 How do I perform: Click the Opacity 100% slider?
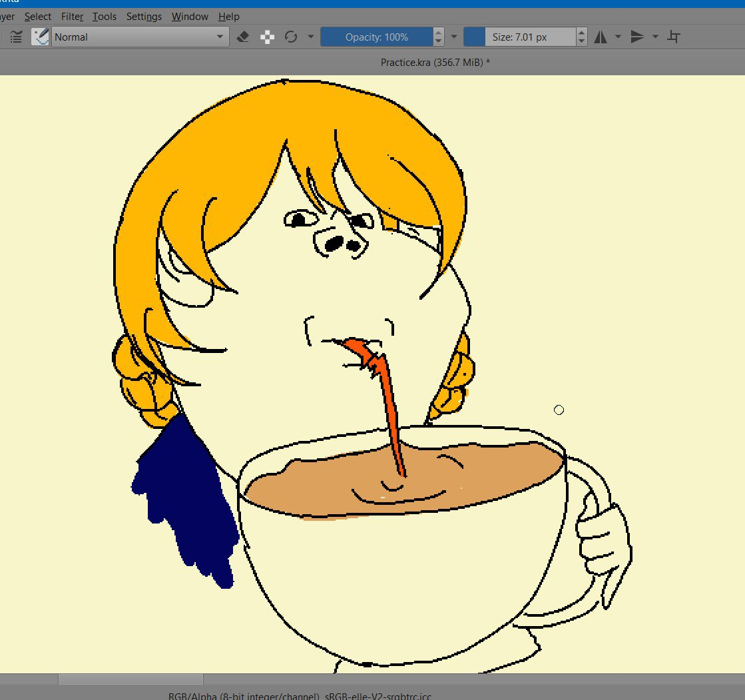[376, 37]
